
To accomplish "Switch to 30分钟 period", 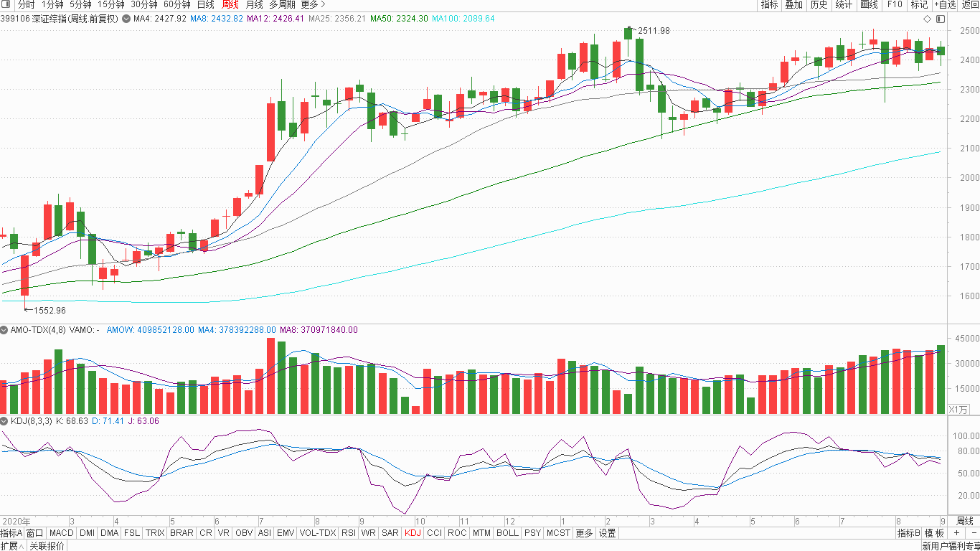I will coord(144,4).
